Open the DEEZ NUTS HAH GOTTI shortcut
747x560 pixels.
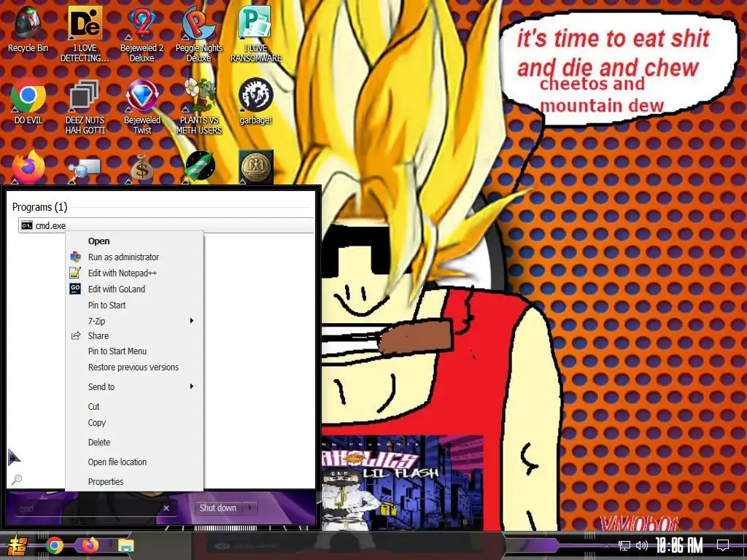point(85,106)
